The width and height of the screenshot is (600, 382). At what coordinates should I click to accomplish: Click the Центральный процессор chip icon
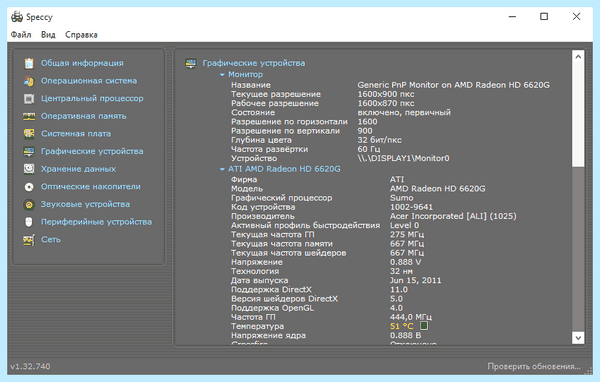(x=29, y=98)
